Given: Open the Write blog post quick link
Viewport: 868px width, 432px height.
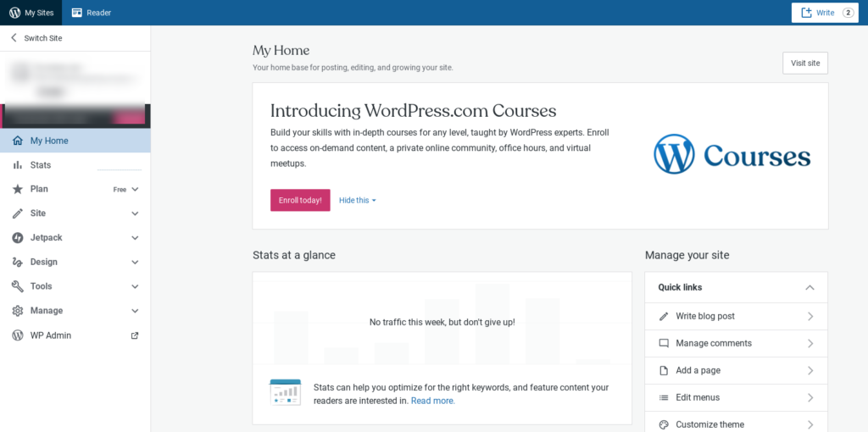Looking at the screenshot, I should pos(737,317).
